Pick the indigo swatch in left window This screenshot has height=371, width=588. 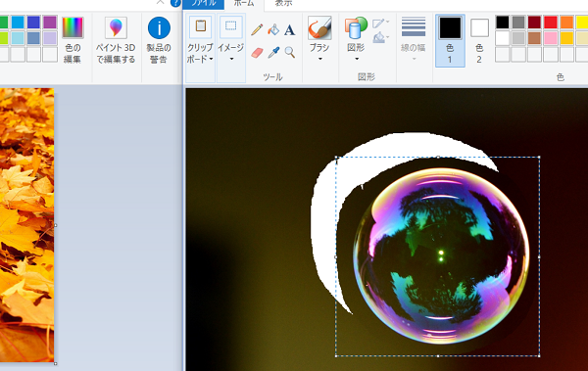point(33,23)
